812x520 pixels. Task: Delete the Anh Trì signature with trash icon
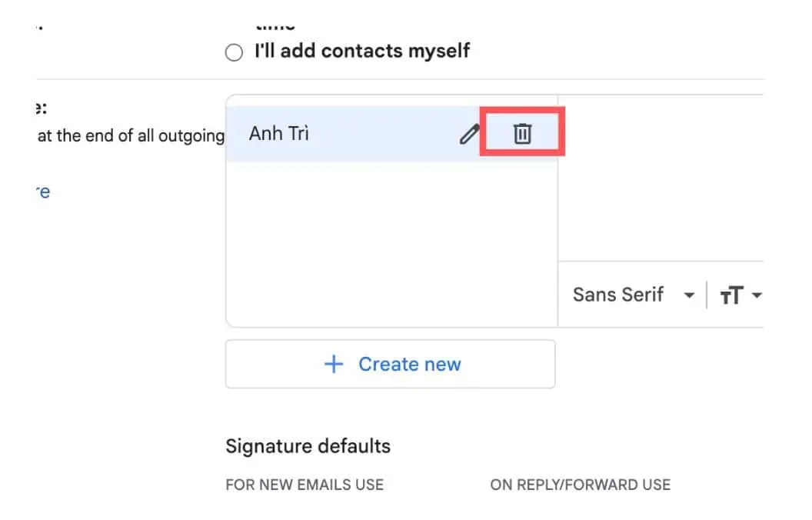pyautogui.click(x=522, y=134)
